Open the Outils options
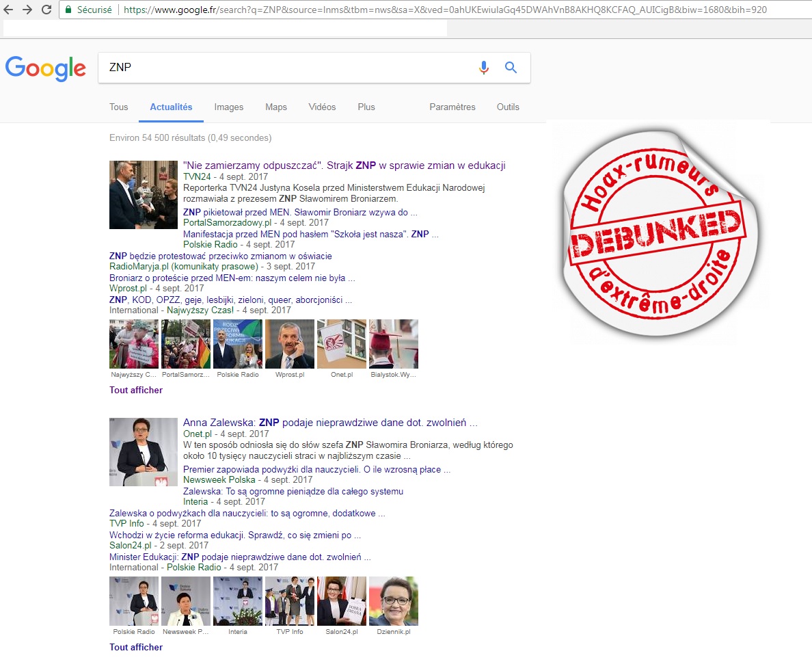 (x=508, y=107)
